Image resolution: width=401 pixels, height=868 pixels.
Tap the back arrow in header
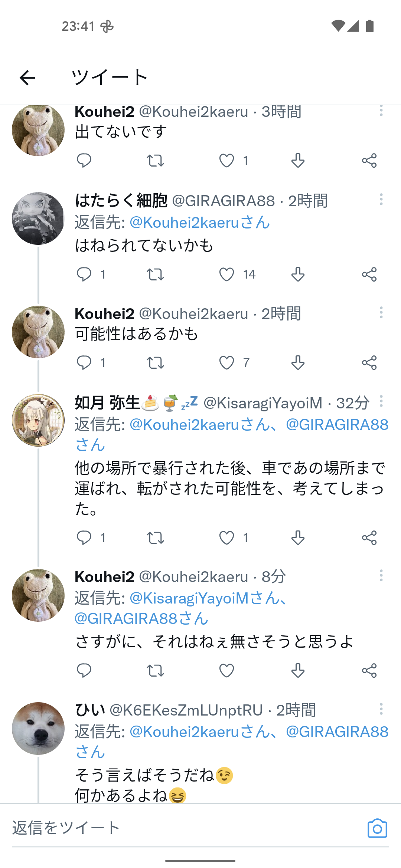coord(27,78)
